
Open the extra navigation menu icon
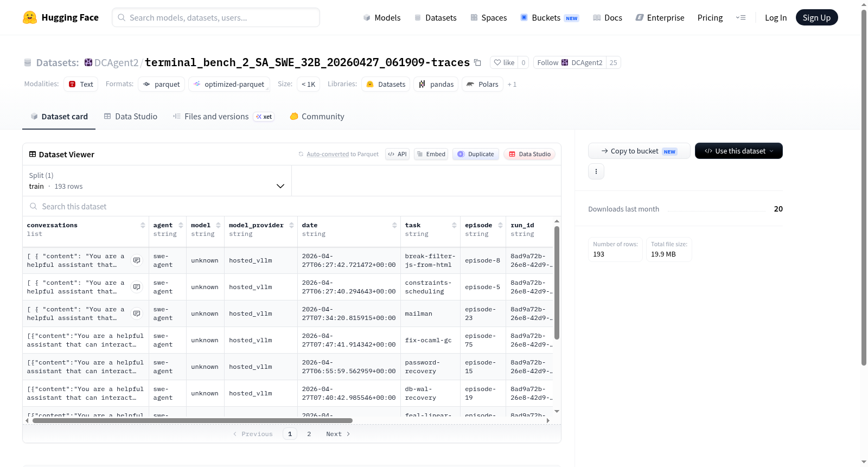coord(741,17)
